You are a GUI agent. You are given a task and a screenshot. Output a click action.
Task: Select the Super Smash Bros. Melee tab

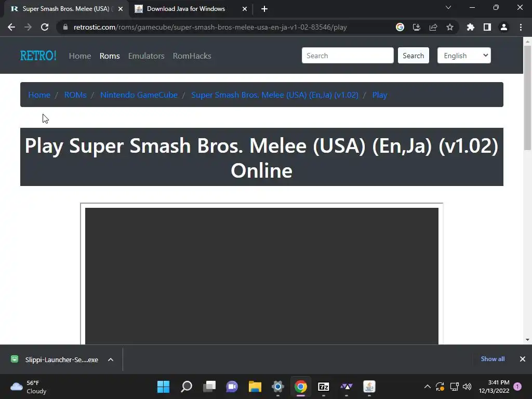[x=66, y=9]
